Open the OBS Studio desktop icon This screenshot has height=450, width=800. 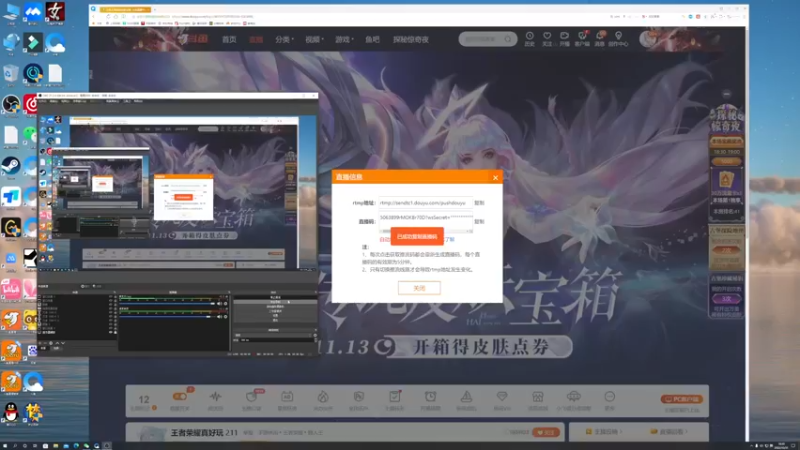click(x=11, y=105)
